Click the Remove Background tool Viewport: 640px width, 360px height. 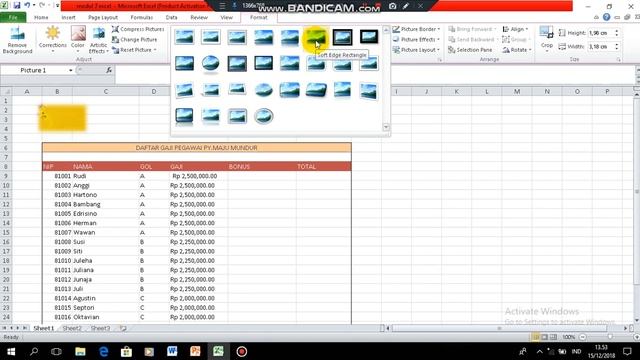click(17, 40)
